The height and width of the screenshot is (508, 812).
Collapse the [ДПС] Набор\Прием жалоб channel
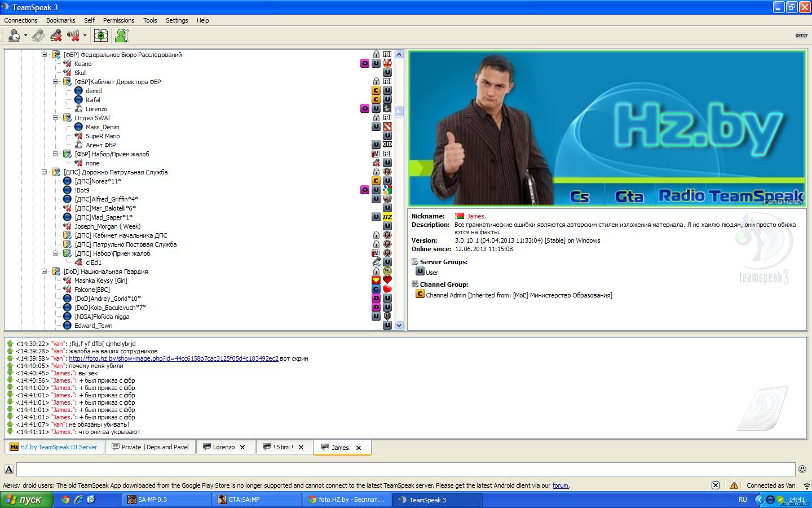click(x=56, y=253)
